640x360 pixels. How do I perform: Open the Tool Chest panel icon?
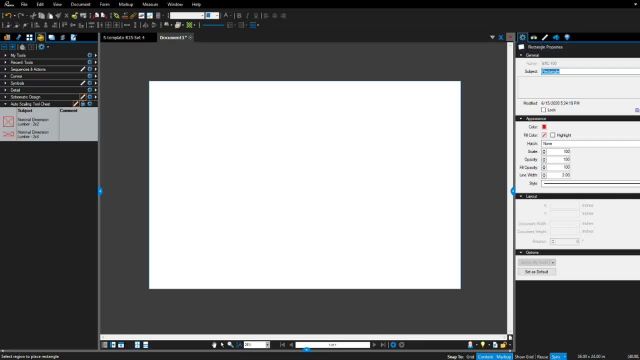(40, 37)
